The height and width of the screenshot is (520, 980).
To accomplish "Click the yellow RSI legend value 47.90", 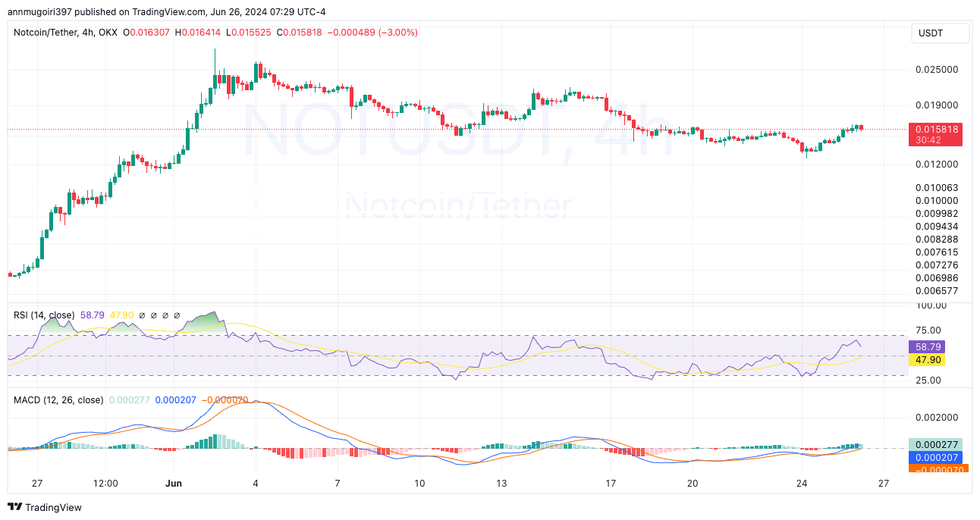I will 121,315.
